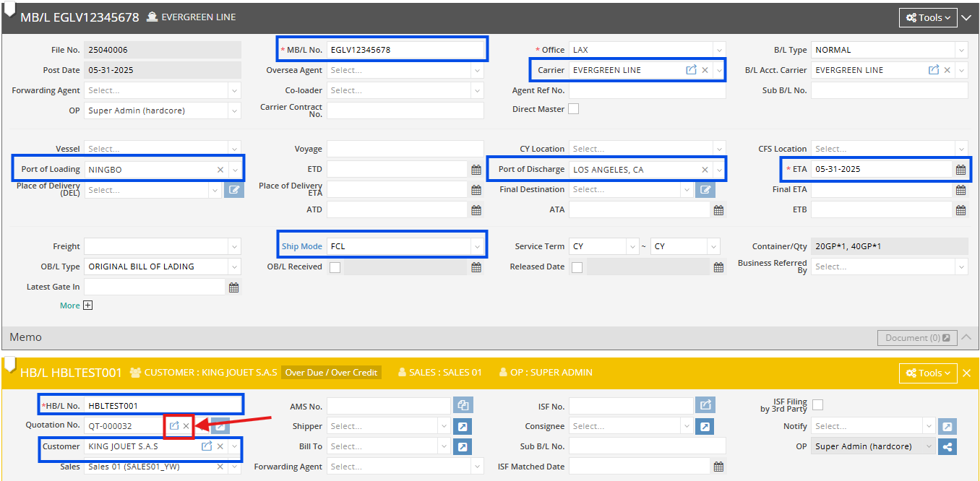Open the ETA calendar picker
The height and width of the screenshot is (481, 980).
click(x=961, y=168)
